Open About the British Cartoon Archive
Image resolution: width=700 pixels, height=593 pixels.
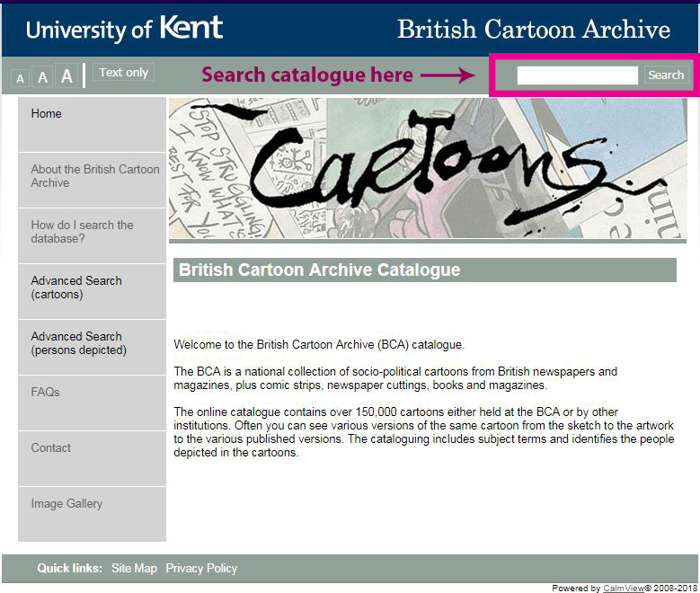[x=94, y=176]
